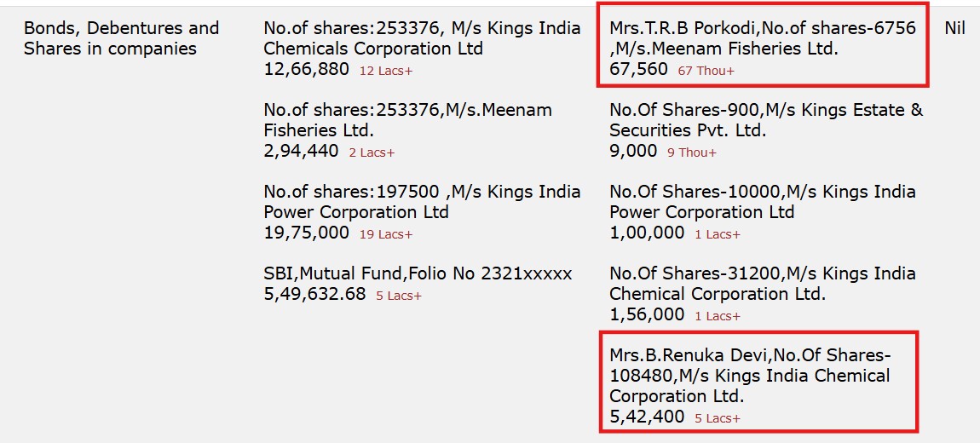
Task: Click the Mrs.T.R.B Porkodi shares entry
Action: pyautogui.click(x=762, y=38)
